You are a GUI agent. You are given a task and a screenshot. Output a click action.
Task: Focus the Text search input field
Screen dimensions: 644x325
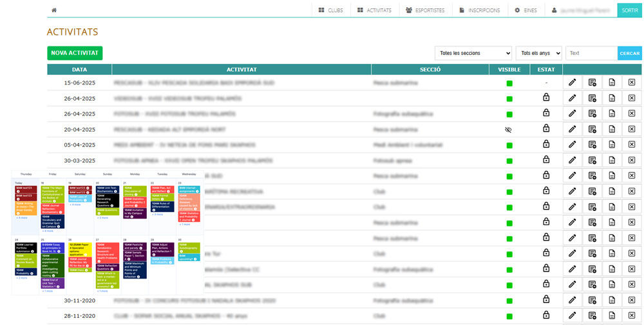tap(591, 54)
